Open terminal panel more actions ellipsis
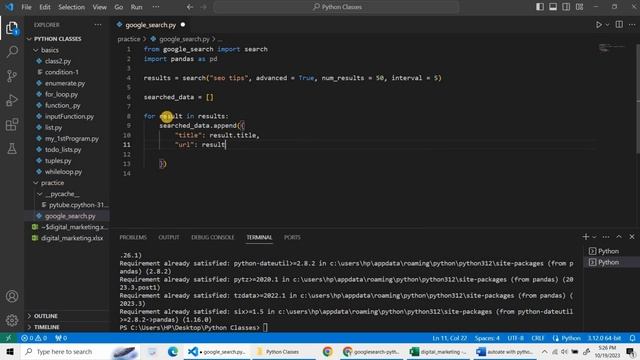This screenshot has width=640, height=360. [606, 237]
